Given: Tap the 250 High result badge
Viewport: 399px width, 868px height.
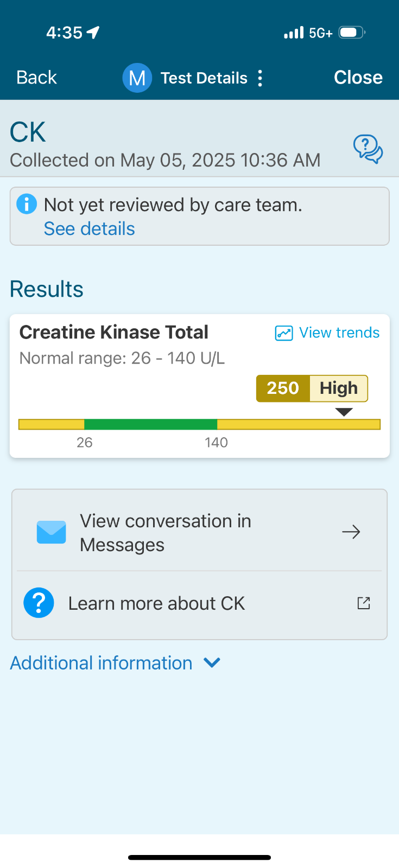Looking at the screenshot, I should pos(312,388).
